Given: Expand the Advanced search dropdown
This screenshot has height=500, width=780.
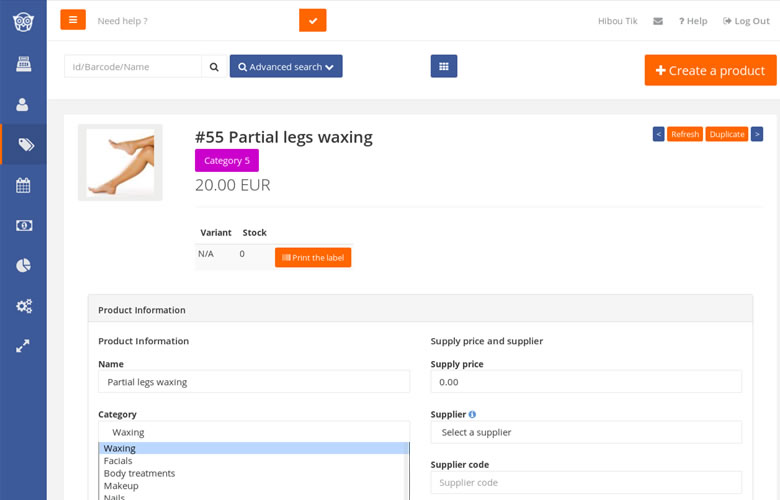Looking at the screenshot, I should point(286,66).
